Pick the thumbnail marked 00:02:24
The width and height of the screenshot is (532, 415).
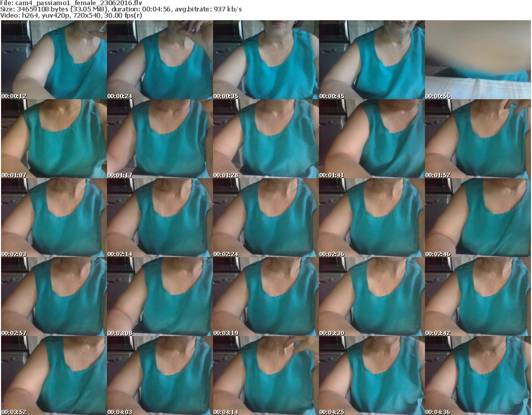(x=266, y=218)
